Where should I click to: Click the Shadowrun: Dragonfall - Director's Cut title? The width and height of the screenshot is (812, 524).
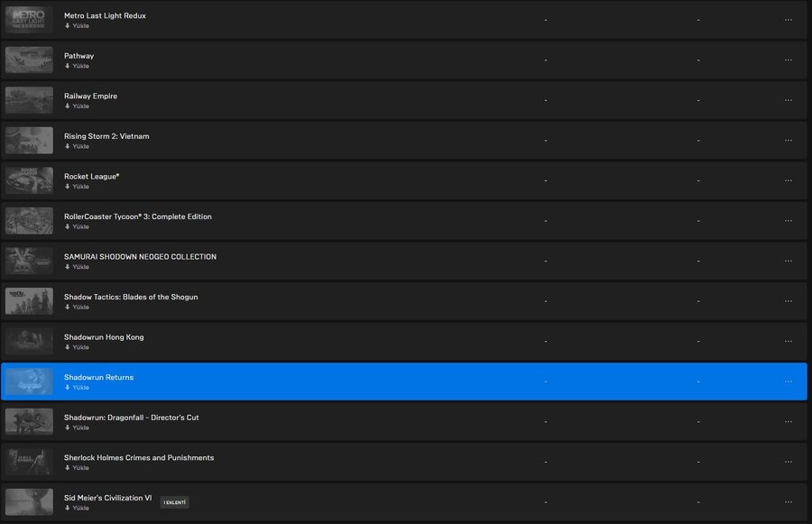(132, 418)
